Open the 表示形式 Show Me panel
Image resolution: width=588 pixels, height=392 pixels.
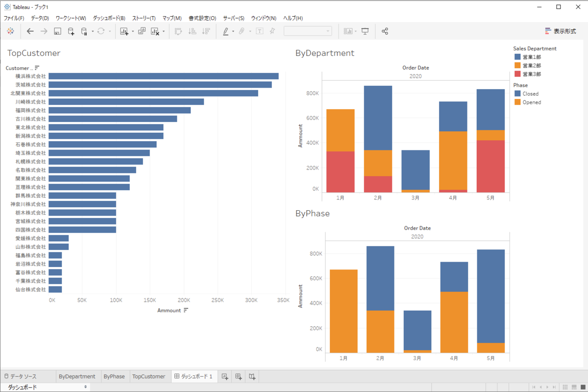pos(561,31)
